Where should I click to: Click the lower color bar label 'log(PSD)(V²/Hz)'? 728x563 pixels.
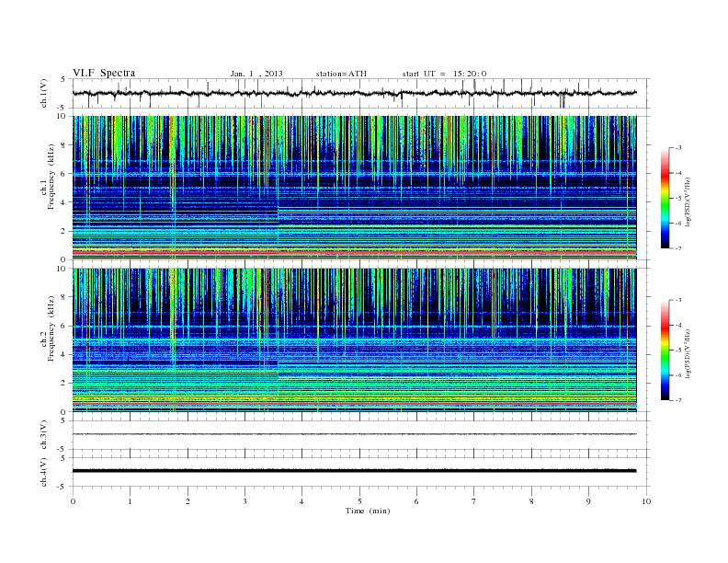(x=688, y=353)
